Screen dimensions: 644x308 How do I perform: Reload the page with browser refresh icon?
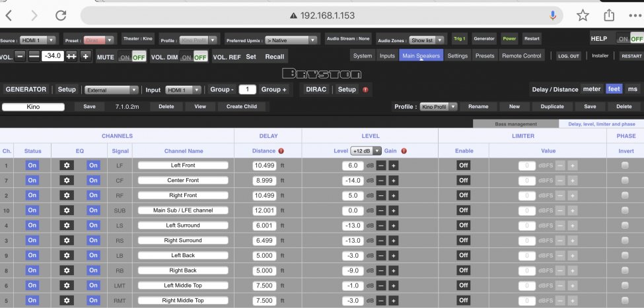coord(61,16)
